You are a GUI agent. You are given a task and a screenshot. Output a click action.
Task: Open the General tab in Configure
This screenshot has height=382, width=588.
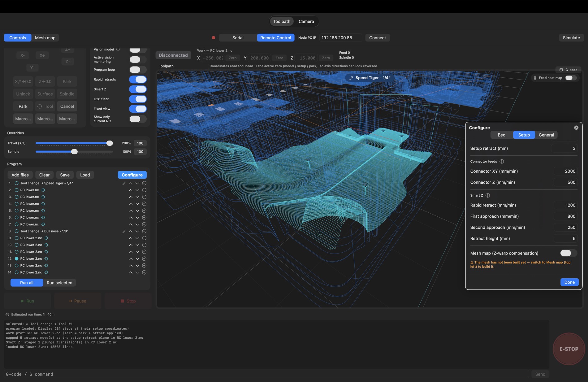point(546,135)
